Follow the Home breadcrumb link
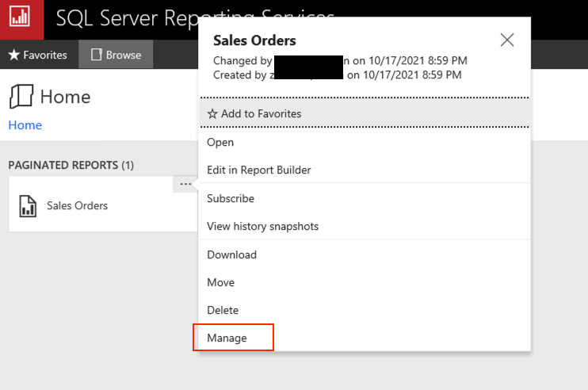588x390 pixels. point(25,125)
